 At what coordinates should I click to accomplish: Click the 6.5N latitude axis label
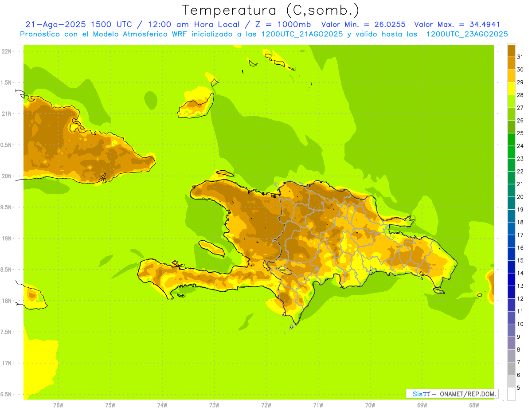6,394
